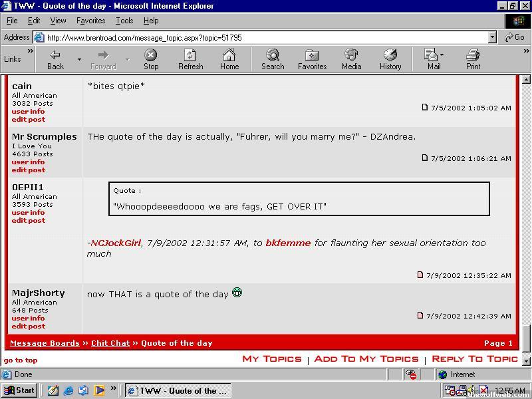Open the Windows Start button
This screenshot has width=532, height=399.
(x=19, y=390)
